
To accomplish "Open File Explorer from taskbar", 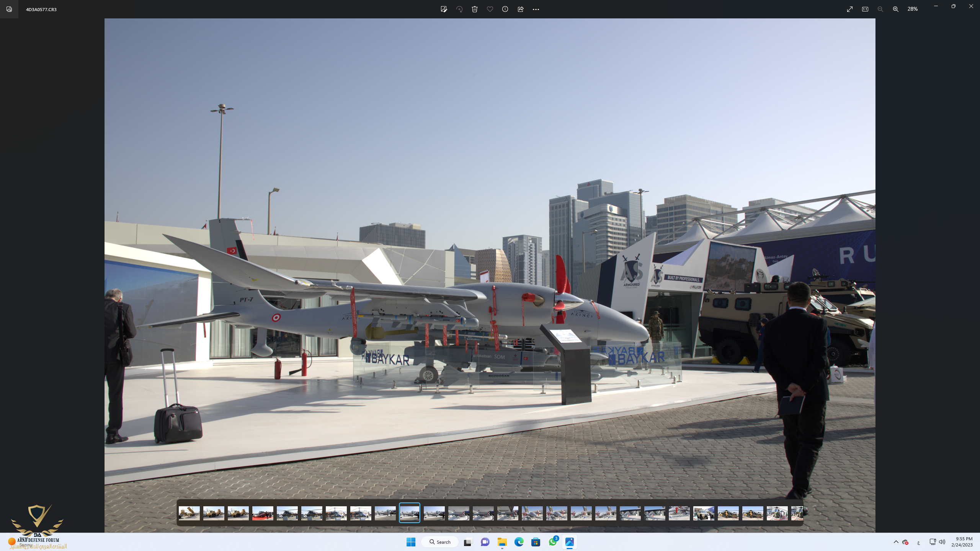I will [502, 542].
